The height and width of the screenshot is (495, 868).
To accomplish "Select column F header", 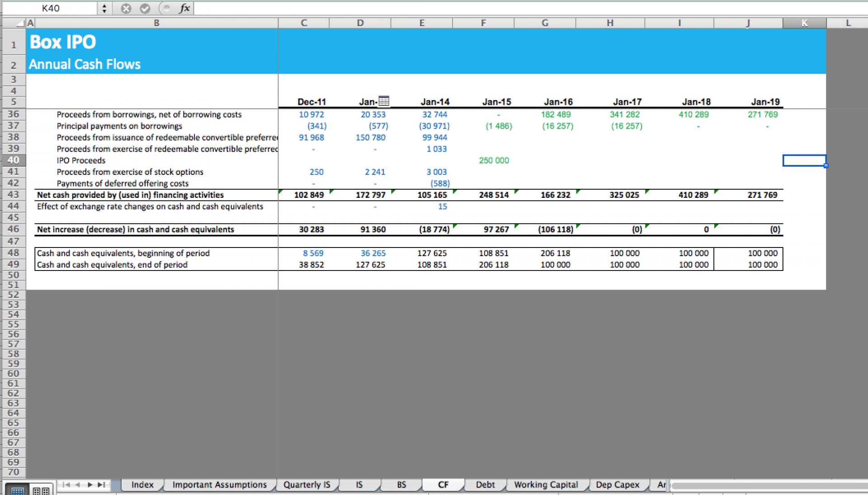I will (483, 23).
